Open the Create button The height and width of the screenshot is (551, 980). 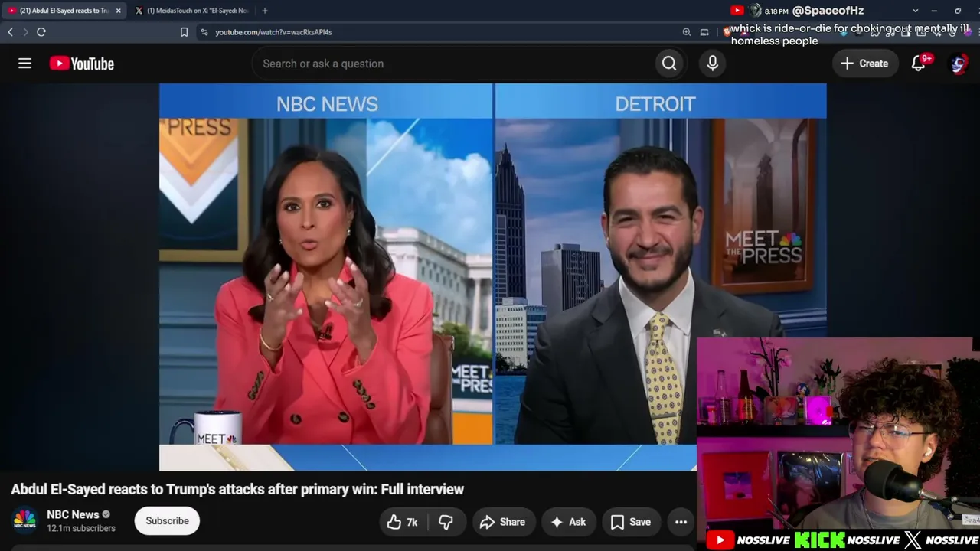[x=864, y=64]
